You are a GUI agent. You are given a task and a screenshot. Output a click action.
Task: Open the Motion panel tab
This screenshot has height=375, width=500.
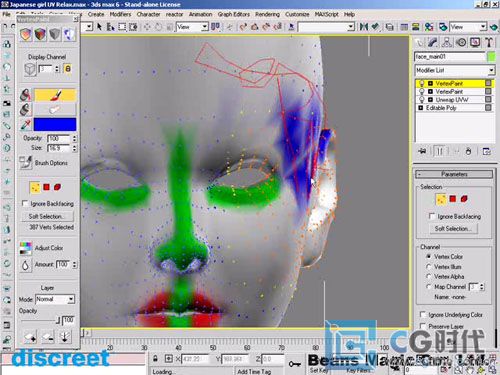[461, 42]
